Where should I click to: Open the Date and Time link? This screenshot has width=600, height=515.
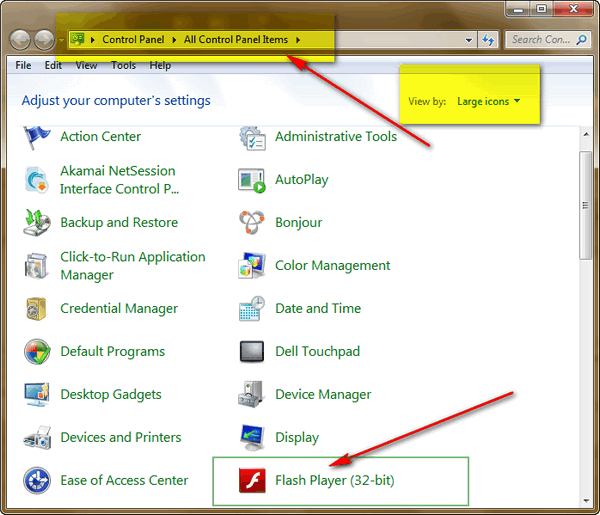pyautogui.click(x=318, y=308)
